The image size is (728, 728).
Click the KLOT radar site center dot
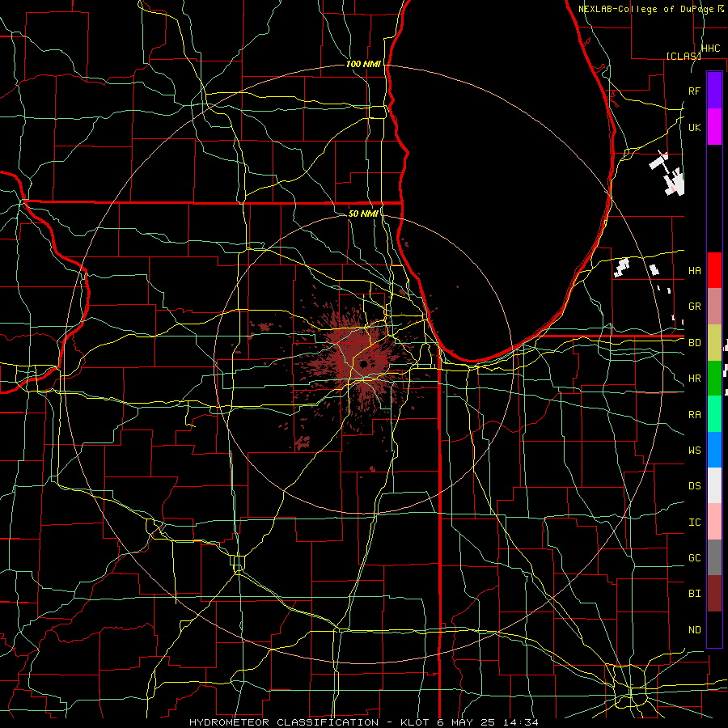(363, 363)
